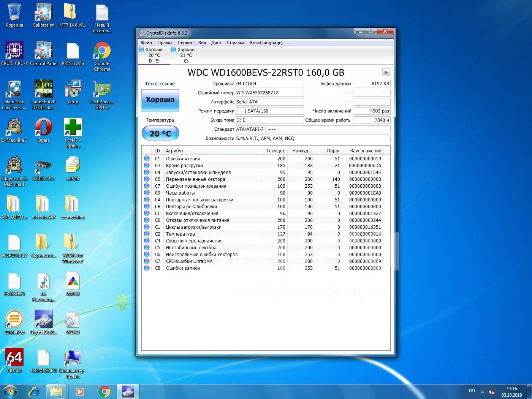Open the Вид menu

[x=202, y=43]
